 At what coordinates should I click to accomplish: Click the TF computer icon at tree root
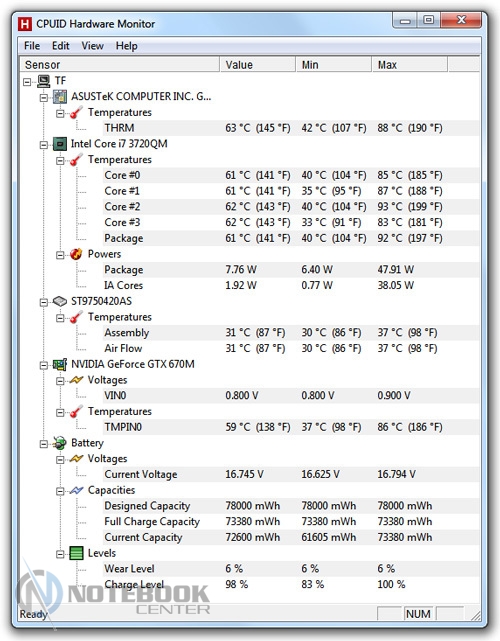click(44, 81)
